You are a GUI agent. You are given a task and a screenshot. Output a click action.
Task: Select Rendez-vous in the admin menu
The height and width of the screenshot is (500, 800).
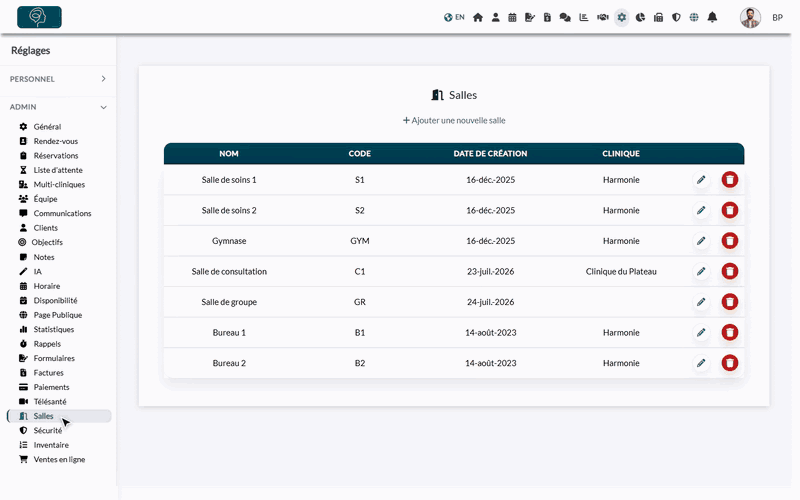(56, 141)
